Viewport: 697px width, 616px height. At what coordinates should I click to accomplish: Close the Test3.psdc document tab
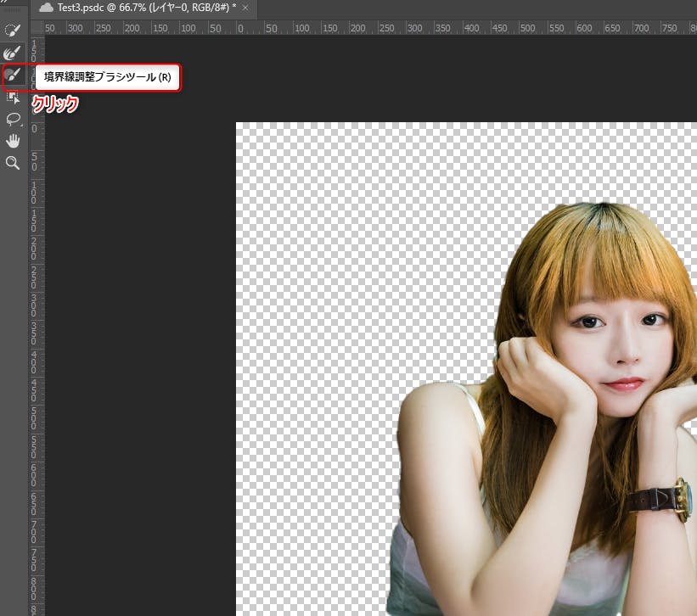click(x=246, y=8)
